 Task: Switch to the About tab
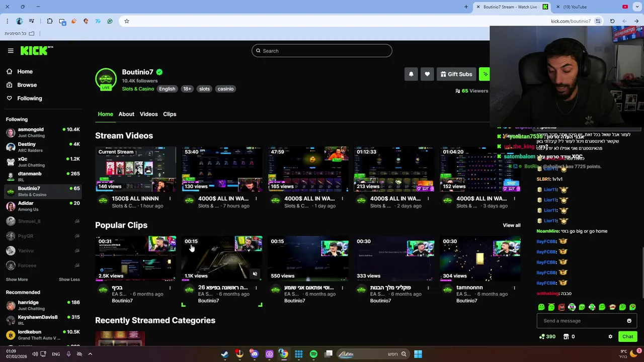click(x=126, y=114)
